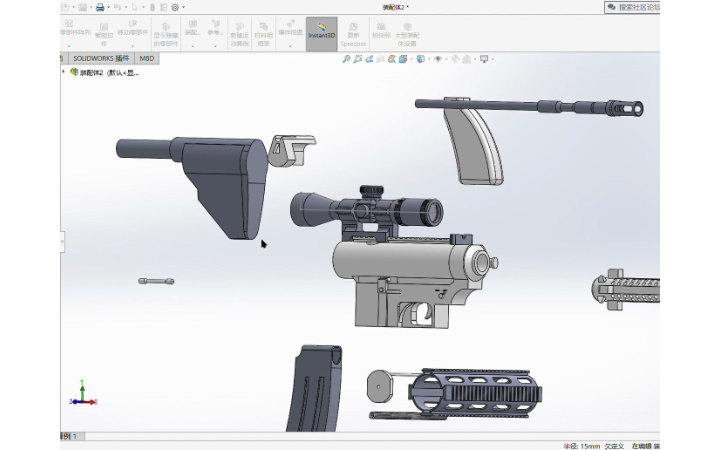Click the 拍快照 take snapshot tool
The height and width of the screenshot is (450, 720).
(x=381, y=30)
